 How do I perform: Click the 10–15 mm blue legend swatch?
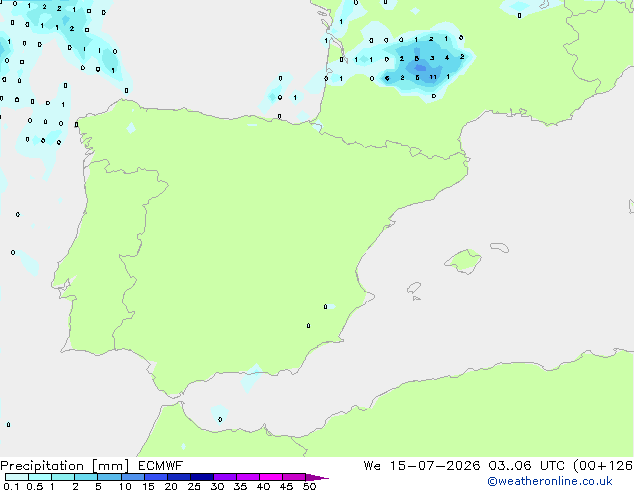click(132, 477)
